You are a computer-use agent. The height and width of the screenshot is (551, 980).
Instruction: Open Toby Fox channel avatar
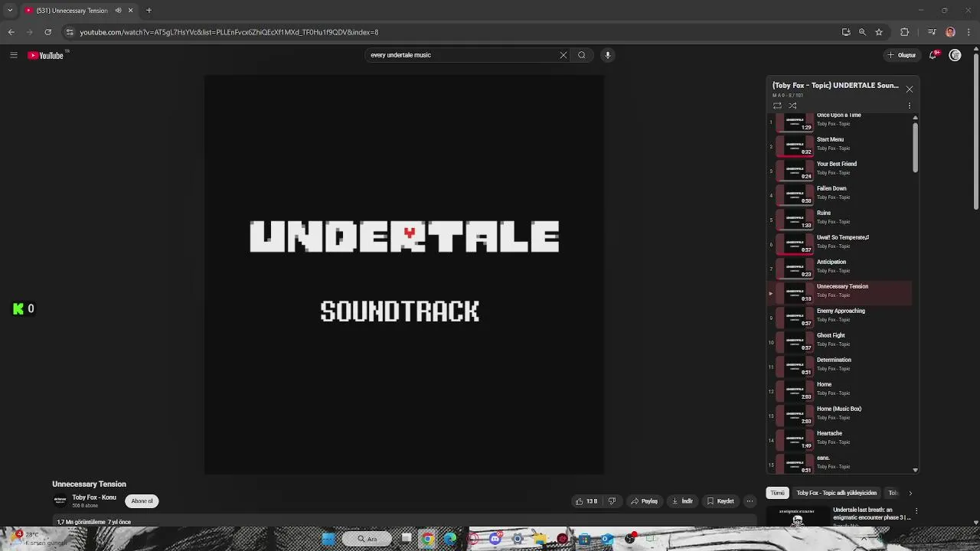tap(60, 501)
